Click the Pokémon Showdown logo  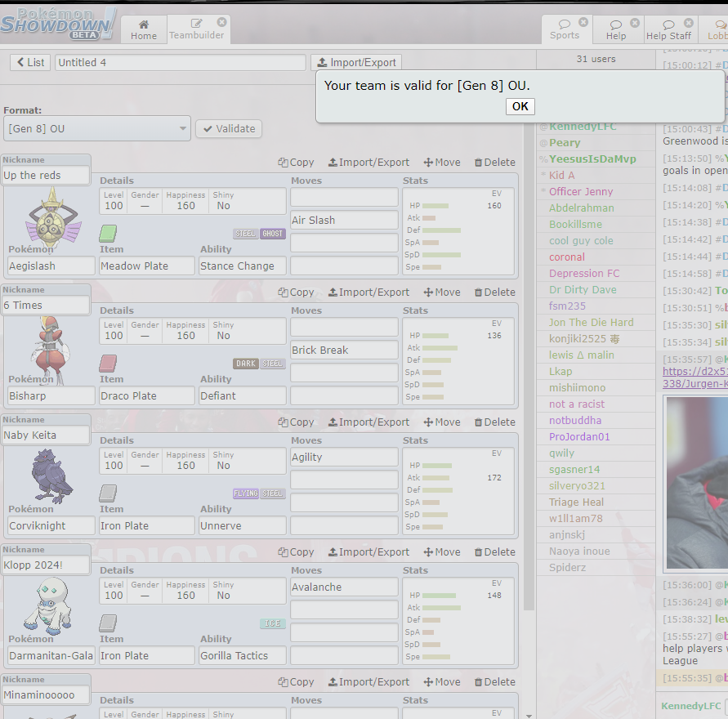57,23
